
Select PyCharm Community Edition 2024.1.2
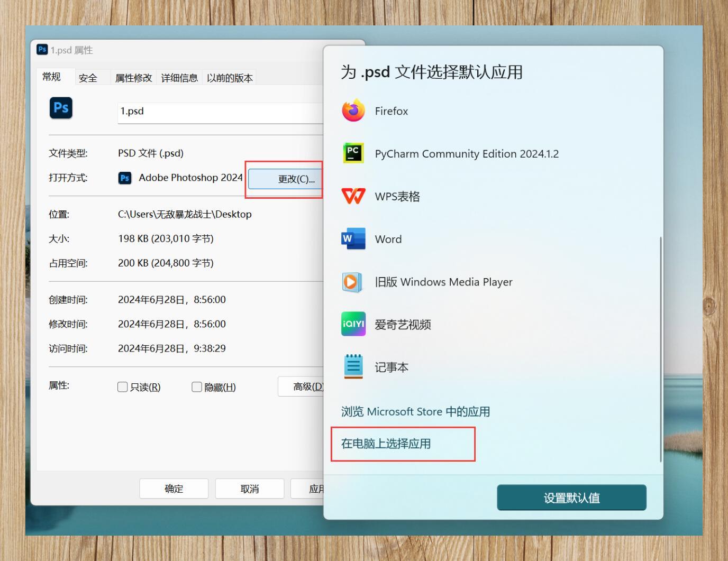pos(466,154)
